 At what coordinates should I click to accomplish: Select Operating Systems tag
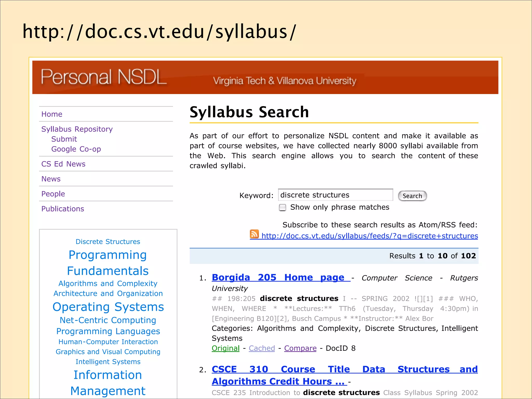108,307
